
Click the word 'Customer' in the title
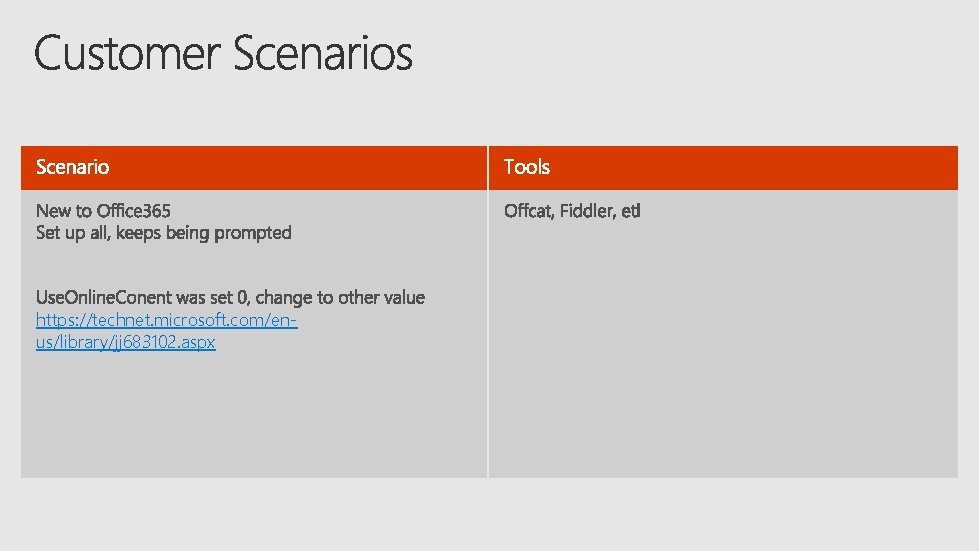coord(128,53)
